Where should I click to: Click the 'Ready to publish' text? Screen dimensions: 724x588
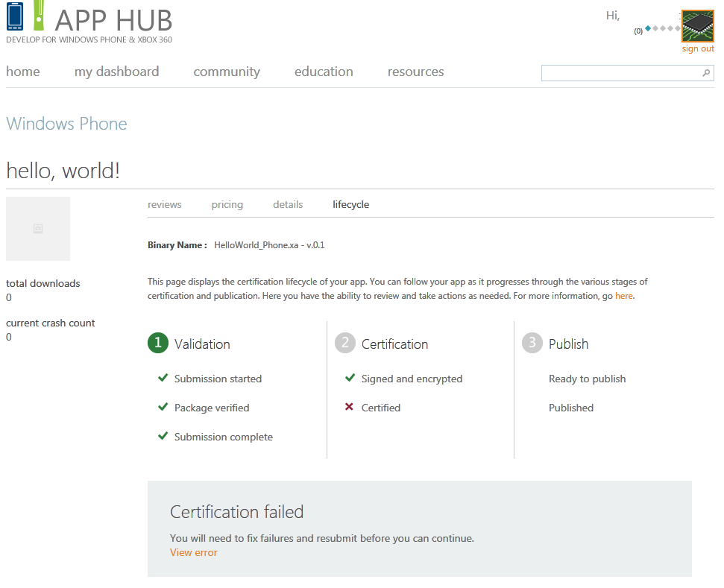point(588,379)
